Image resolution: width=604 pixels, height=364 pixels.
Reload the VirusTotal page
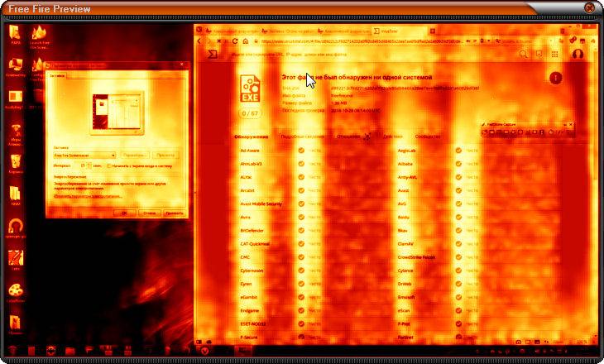point(235,41)
